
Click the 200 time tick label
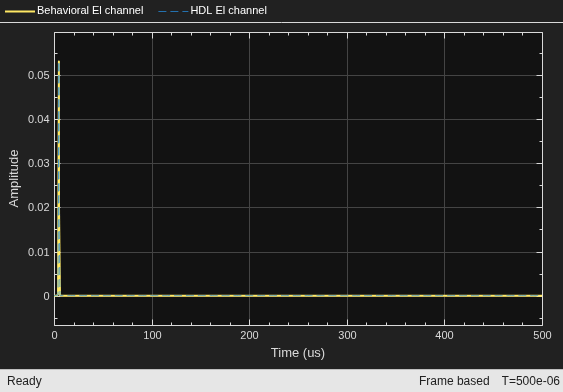click(249, 335)
